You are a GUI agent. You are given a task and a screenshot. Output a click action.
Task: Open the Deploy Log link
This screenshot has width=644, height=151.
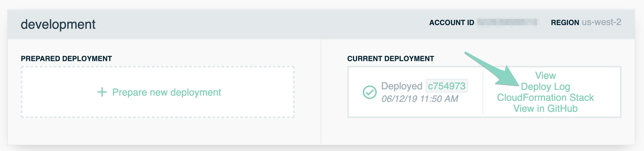(546, 87)
